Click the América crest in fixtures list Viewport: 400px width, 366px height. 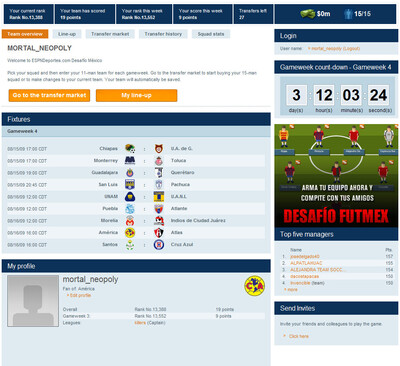tap(130, 233)
